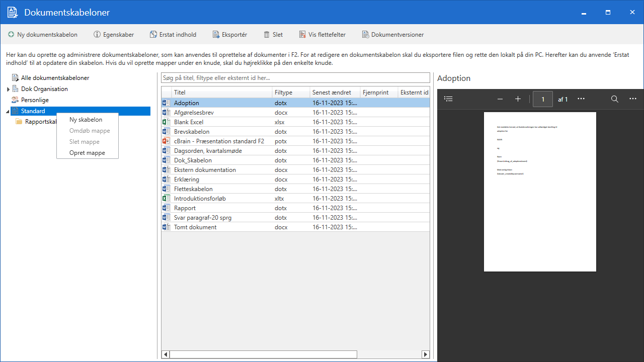644x362 pixels.
Task: Expand the Dok Organisation node arrow
Action: tap(8, 89)
